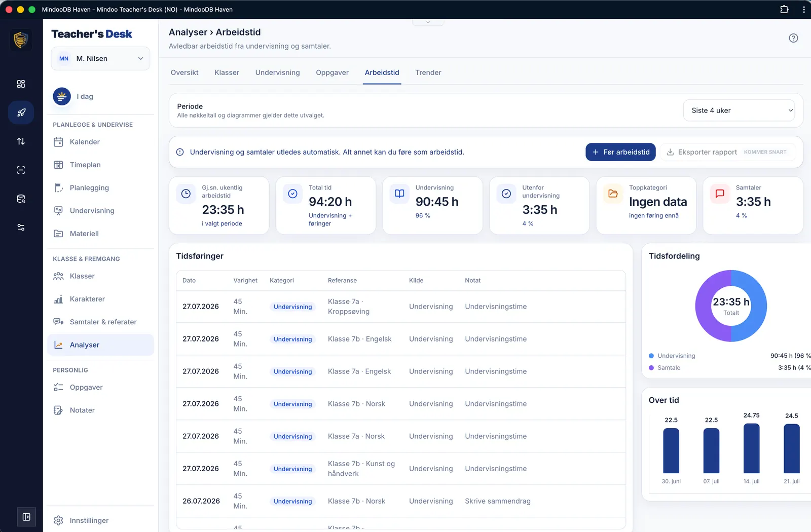Click the extensions puzzle icon in title bar
The height and width of the screenshot is (532, 811).
click(x=784, y=9)
